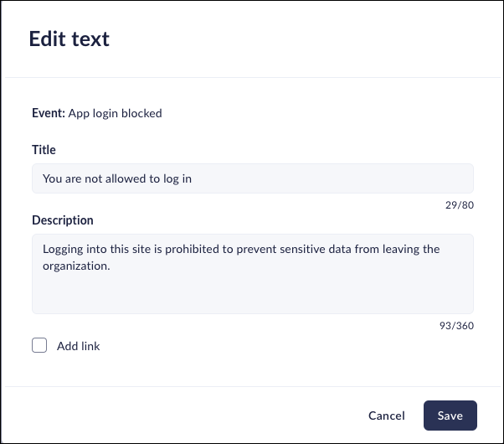Click the word "Logging" in the description
Viewport: 504px width, 444px height.
[x=64, y=250]
